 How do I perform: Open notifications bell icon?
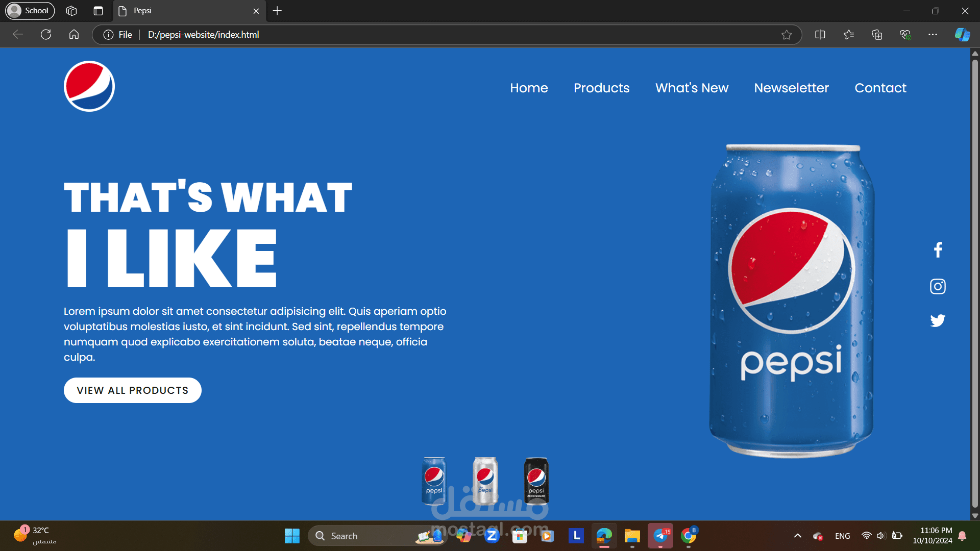point(962,536)
